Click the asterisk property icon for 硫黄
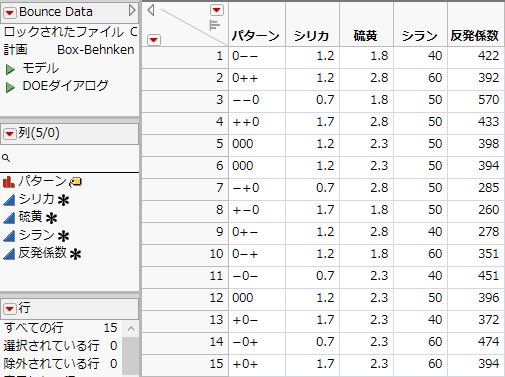Image resolution: width=505 pixels, height=377 pixels. pyautogui.click(x=51, y=218)
